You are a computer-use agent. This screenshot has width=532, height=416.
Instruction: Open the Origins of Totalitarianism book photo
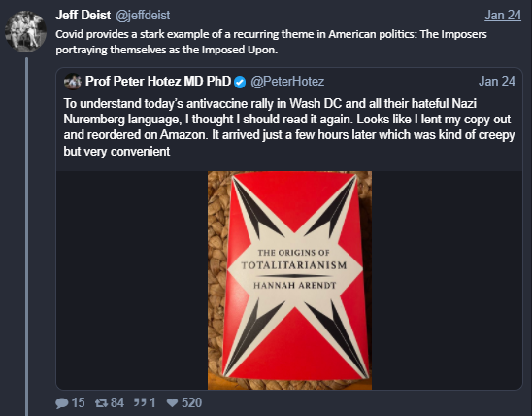pyautogui.click(x=289, y=280)
